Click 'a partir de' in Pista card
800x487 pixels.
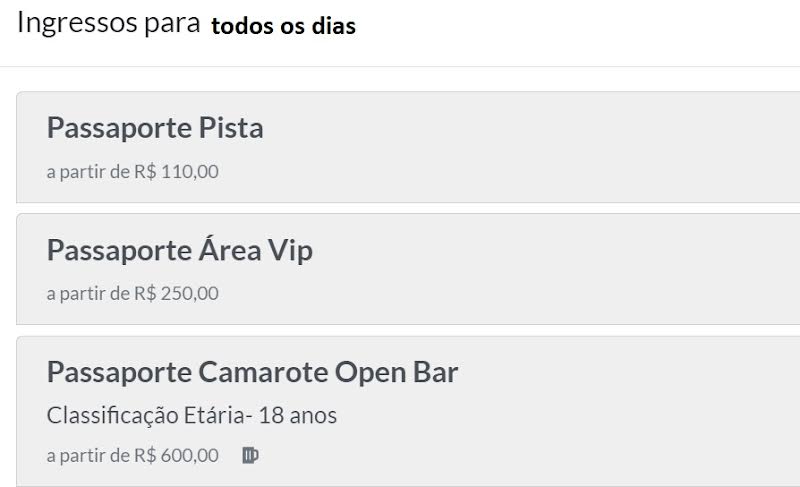tap(88, 171)
